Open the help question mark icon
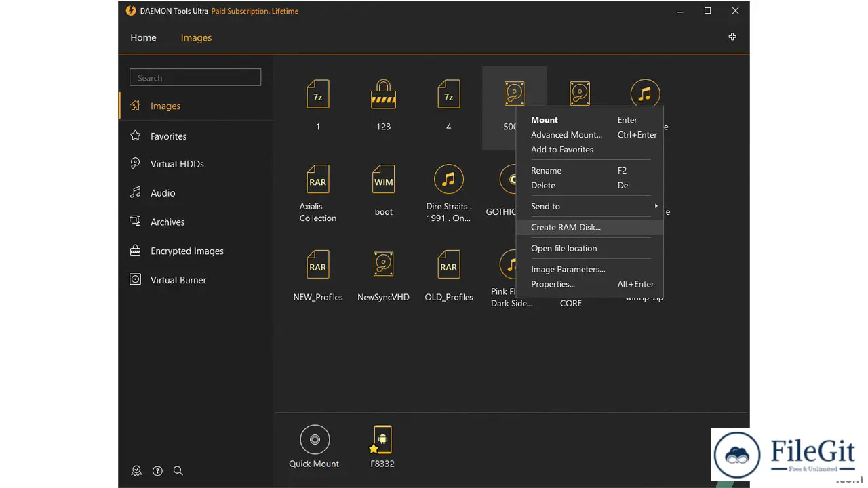Screen dimensions: 868x488 click(157, 470)
